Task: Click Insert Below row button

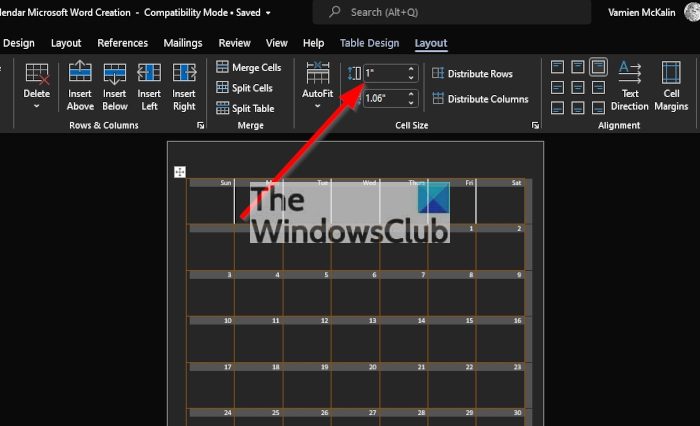Action: pos(115,86)
